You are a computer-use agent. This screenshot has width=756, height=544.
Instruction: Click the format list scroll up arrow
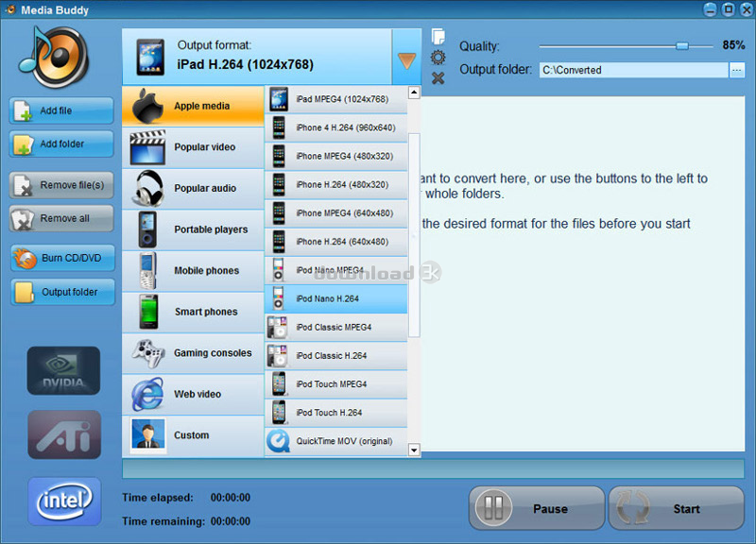(x=414, y=92)
